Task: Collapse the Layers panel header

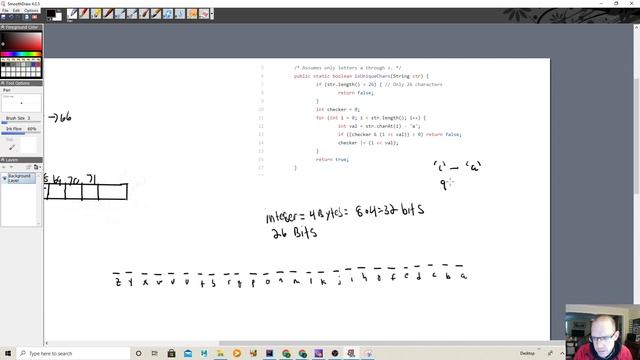Action: coord(21,160)
